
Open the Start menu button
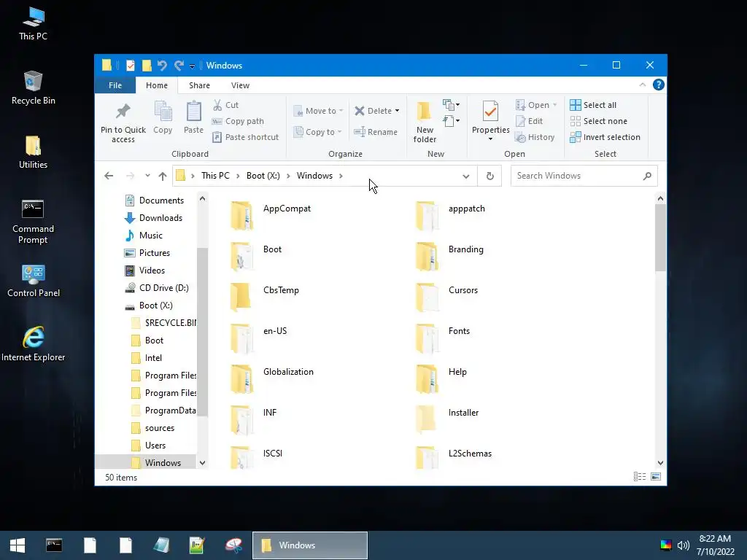[18, 545]
